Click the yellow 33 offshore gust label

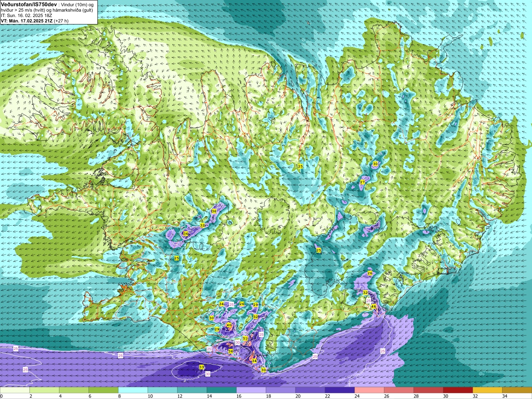pyautogui.click(x=202, y=367)
